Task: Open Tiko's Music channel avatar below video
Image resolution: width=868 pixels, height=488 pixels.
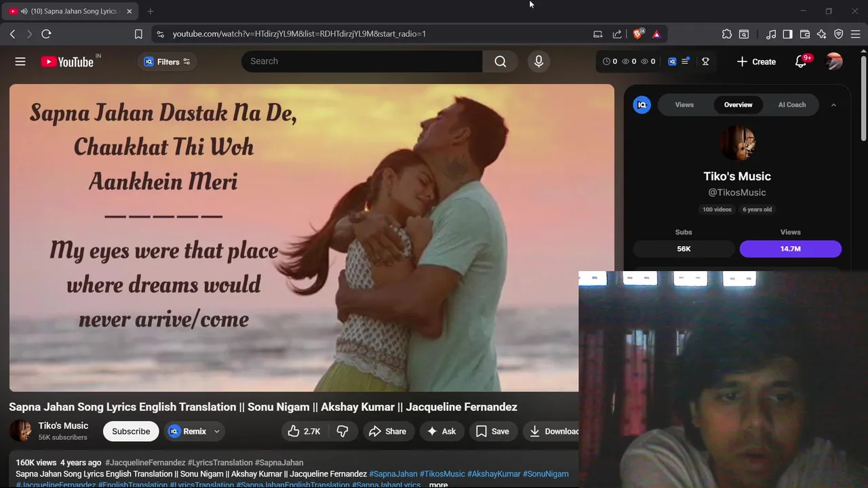Action: [x=20, y=431]
